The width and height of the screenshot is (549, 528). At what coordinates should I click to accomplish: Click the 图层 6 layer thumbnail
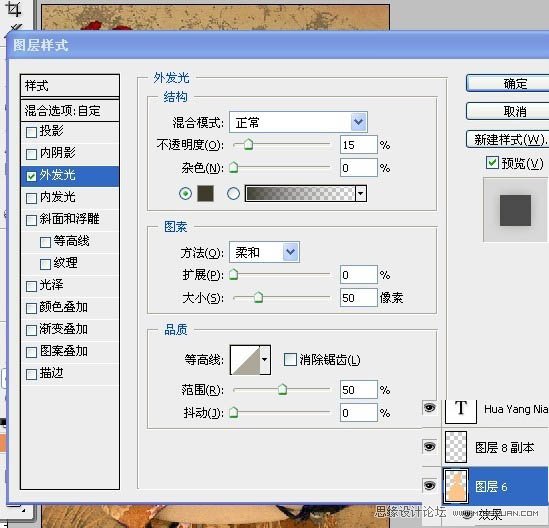(x=456, y=486)
